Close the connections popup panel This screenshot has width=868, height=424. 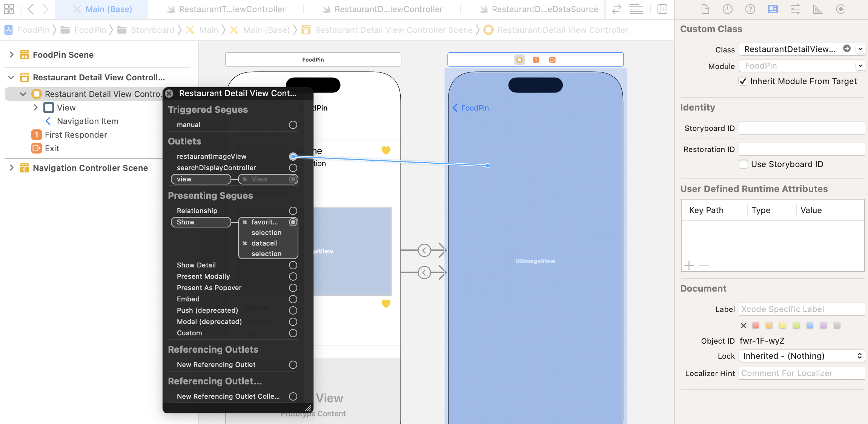click(x=169, y=93)
